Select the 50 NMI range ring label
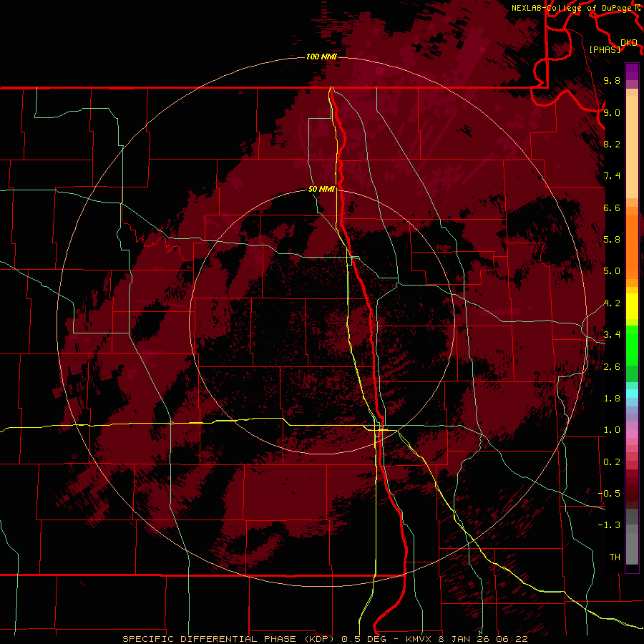This screenshot has height=644, width=644. (x=321, y=190)
